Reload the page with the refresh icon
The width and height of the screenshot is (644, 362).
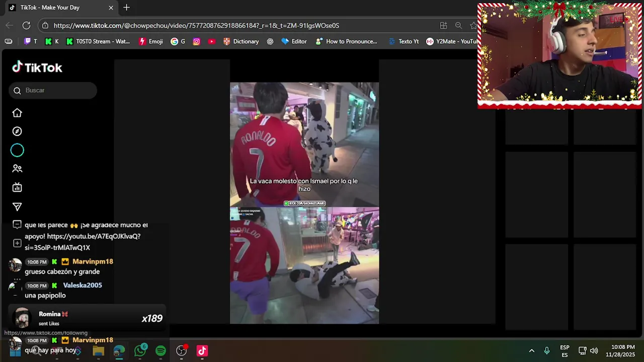click(x=26, y=25)
